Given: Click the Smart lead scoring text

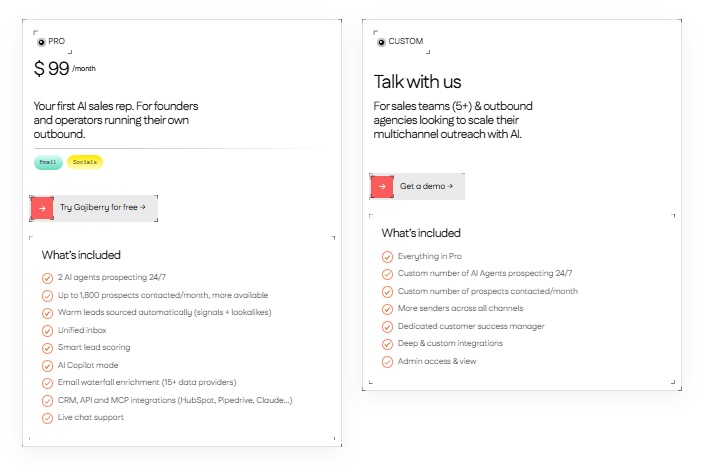Looking at the screenshot, I should pyautogui.click(x=94, y=347).
